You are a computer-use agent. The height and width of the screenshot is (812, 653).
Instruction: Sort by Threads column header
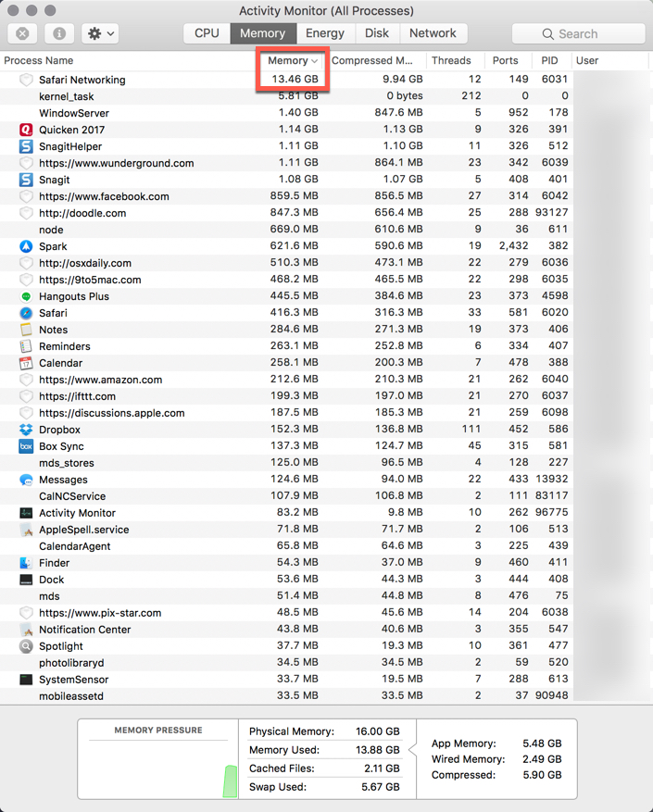point(455,60)
